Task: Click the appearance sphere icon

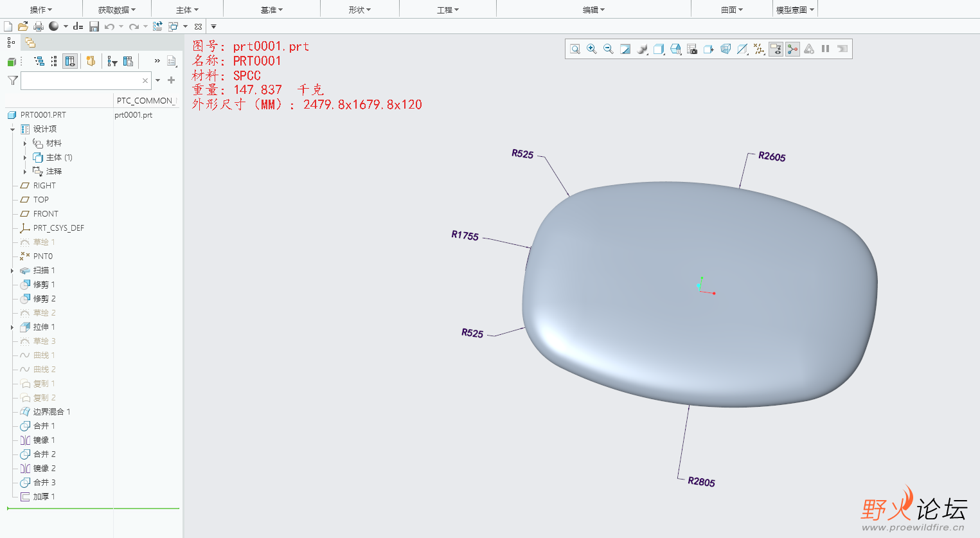Action: click(54, 26)
